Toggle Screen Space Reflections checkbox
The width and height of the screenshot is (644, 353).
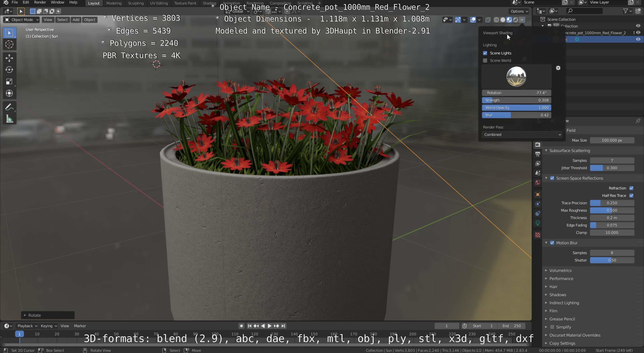tap(552, 178)
